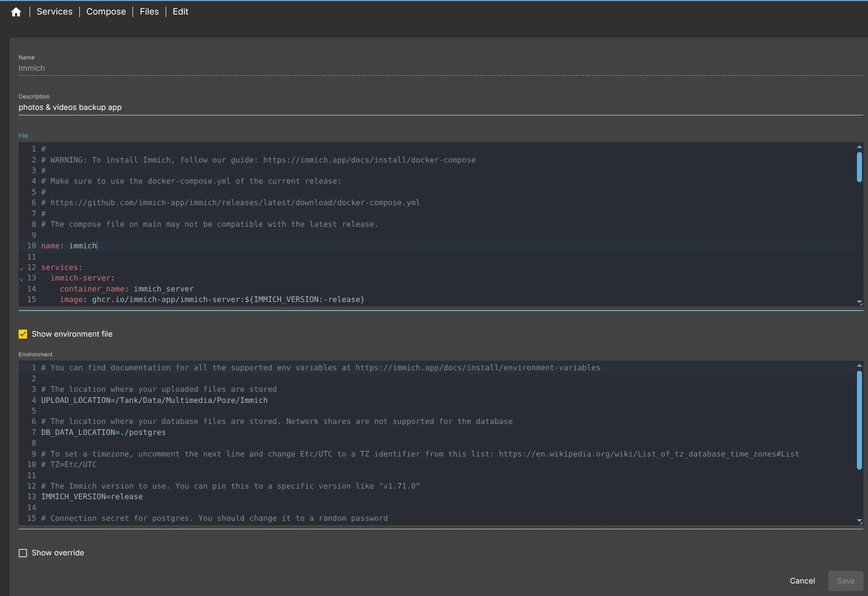Navigate to the Files breadcrumb
This screenshot has width=868, height=596.
tap(149, 12)
